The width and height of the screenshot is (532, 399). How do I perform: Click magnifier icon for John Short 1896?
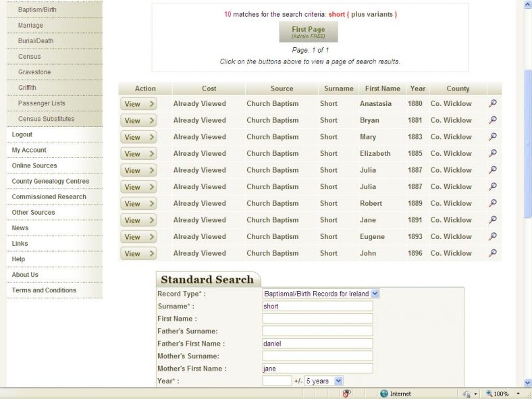coord(493,252)
